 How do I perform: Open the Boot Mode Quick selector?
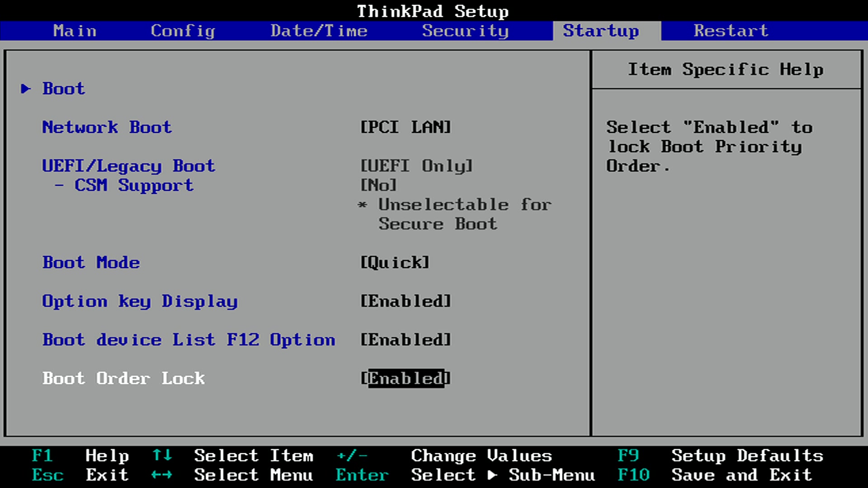[395, 263]
